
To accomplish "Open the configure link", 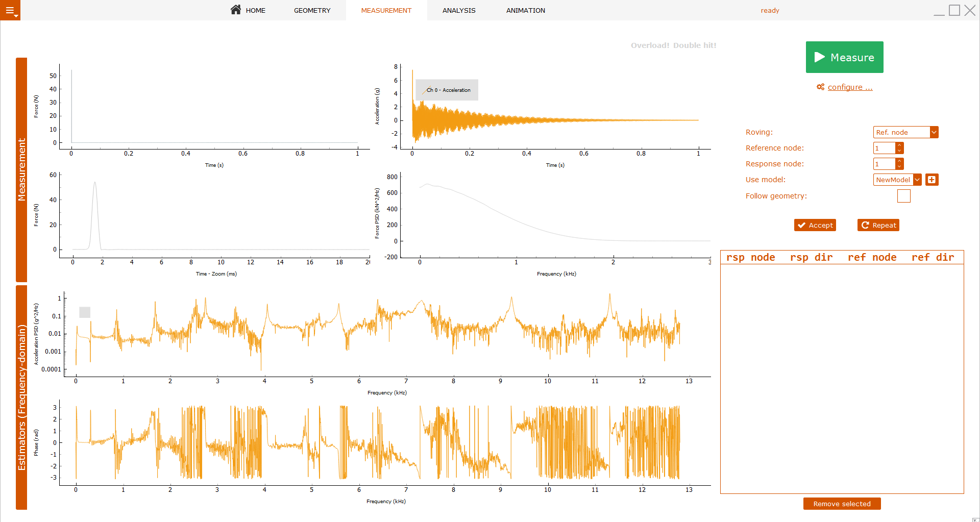I will pos(850,87).
